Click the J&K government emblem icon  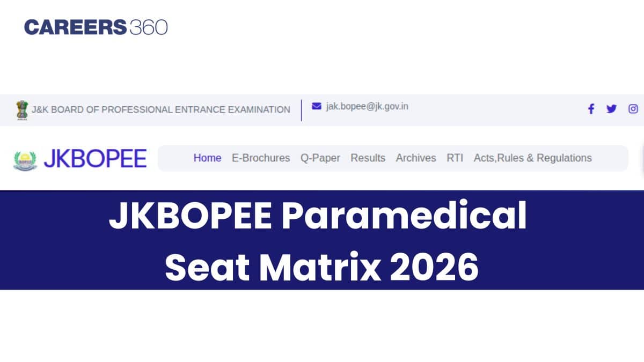click(22, 110)
